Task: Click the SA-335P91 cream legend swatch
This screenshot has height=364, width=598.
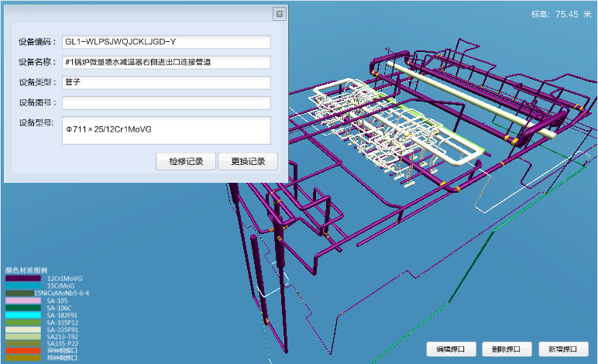Action: 23,330
